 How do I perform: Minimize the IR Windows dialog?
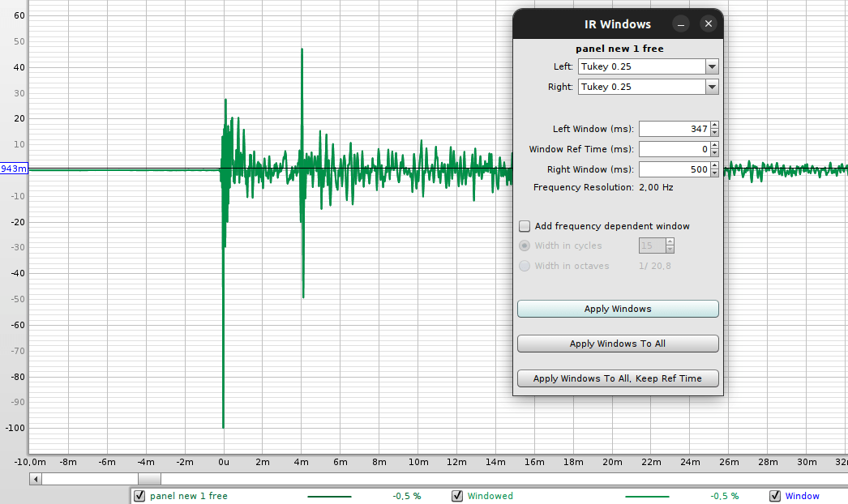681,23
